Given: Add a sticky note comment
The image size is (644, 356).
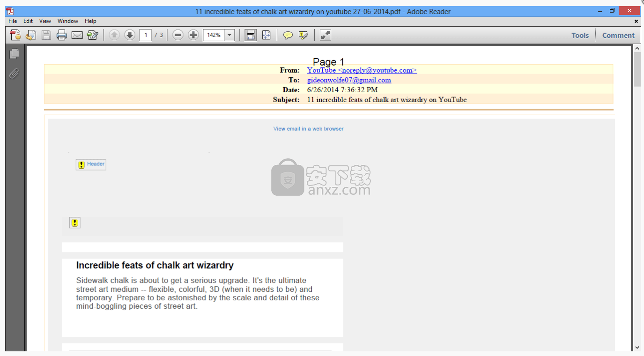Looking at the screenshot, I should click(x=288, y=35).
